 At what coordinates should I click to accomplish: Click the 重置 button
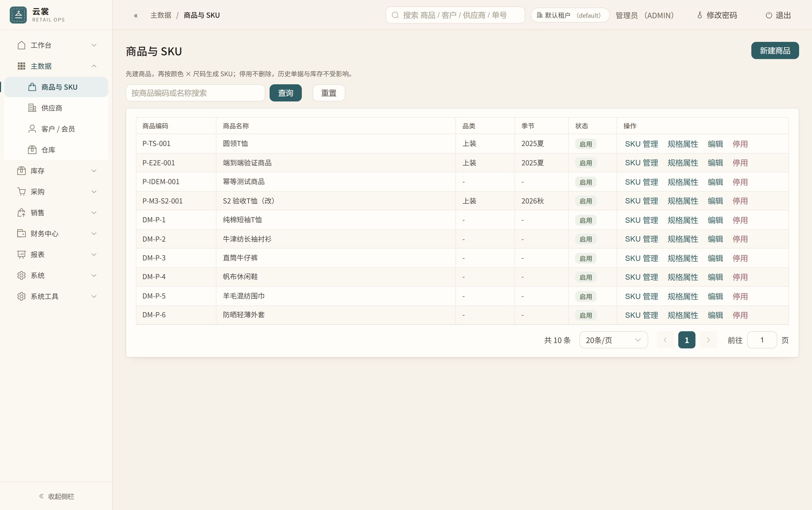(329, 93)
